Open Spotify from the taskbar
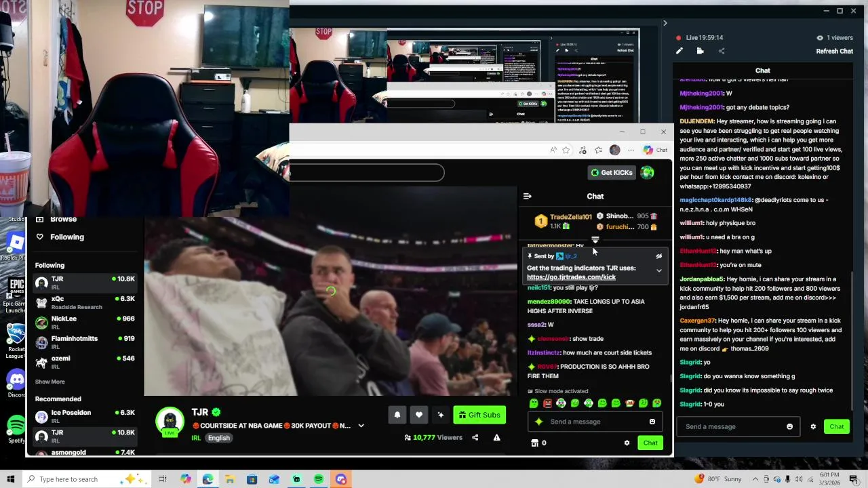The image size is (868, 488). point(319,479)
